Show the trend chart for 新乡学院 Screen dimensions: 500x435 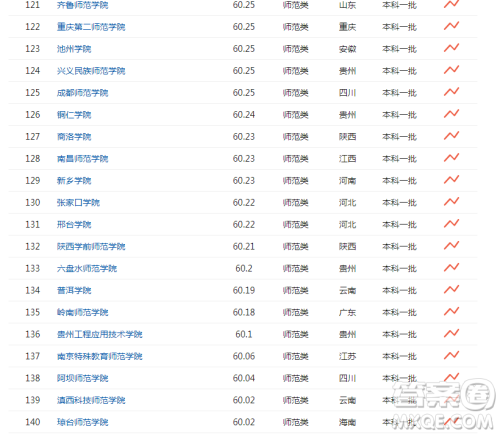click(451, 180)
